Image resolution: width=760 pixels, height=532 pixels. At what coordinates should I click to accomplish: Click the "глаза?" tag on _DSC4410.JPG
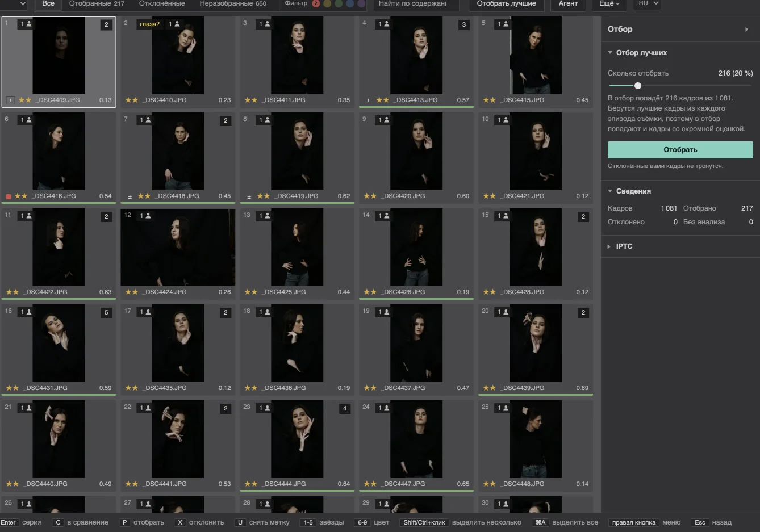pyautogui.click(x=150, y=24)
